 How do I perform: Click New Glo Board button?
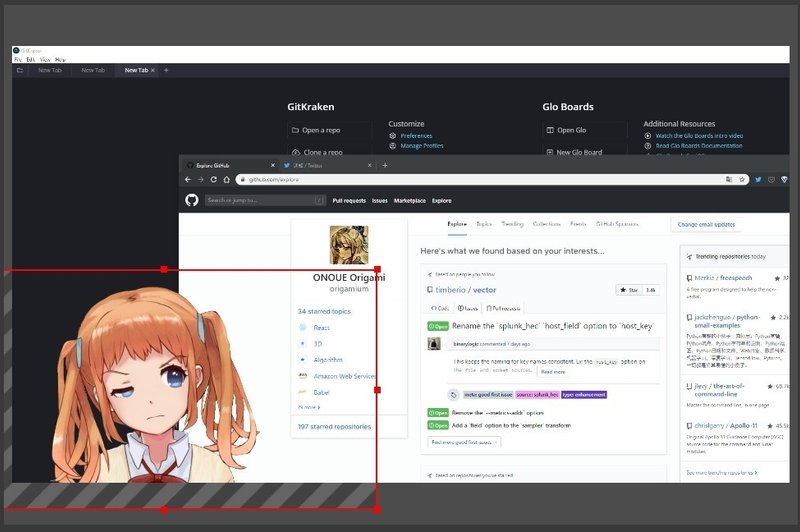[x=585, y=151]
